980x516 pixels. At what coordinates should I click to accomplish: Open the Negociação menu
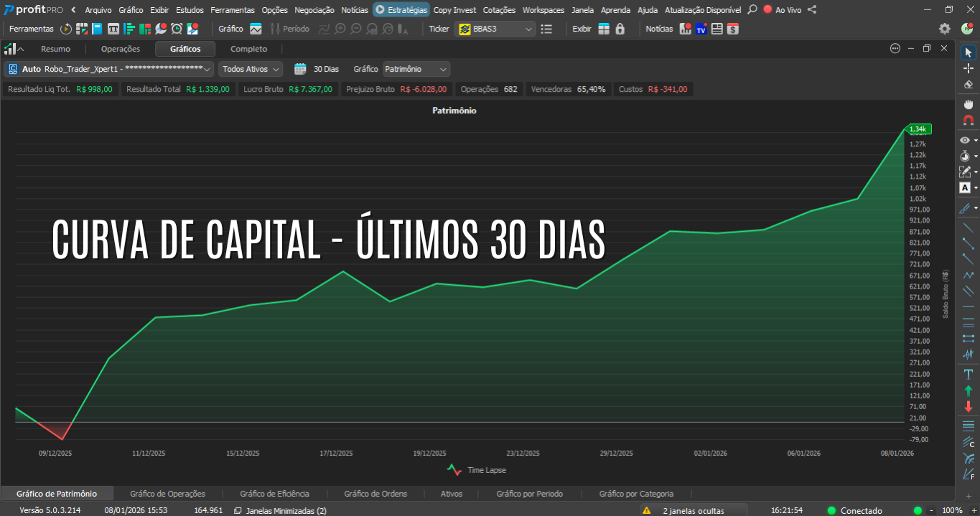pyautogui.click(x=315, y=10)
